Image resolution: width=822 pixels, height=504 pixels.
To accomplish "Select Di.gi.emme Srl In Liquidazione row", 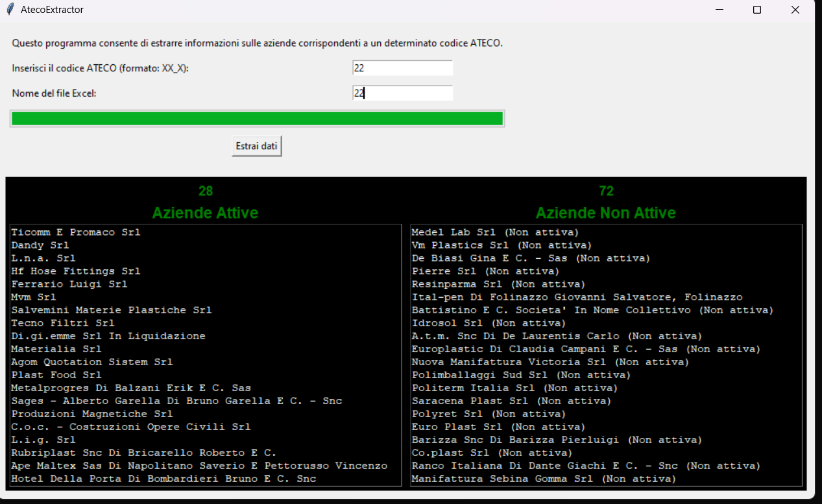I will 206,336.
